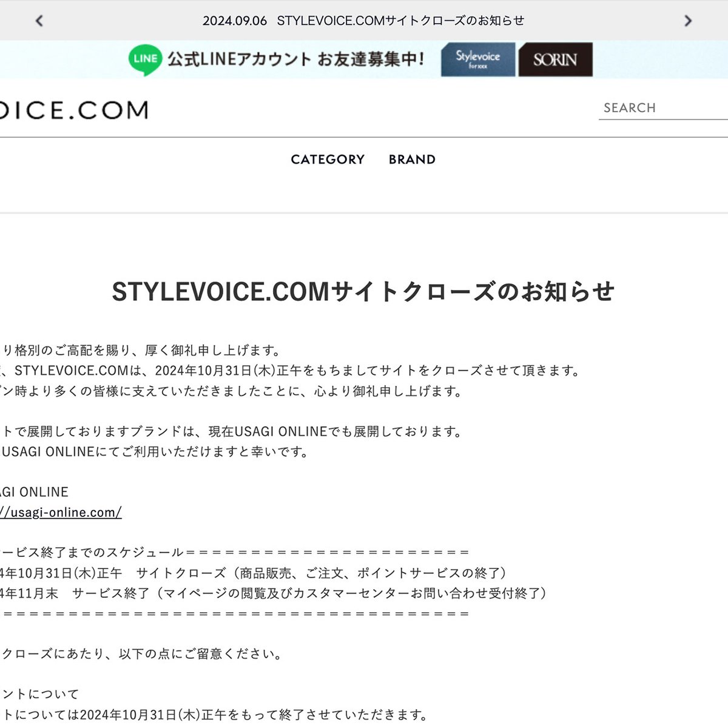This screenshot has width=728, height=728.
Task: Open the CATEGORY menu
Action: pyautogui.click(x=328, y=160)
